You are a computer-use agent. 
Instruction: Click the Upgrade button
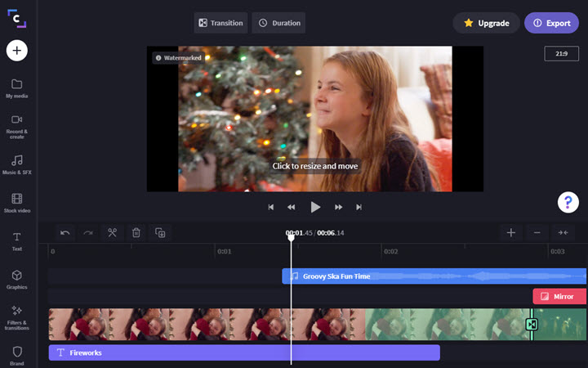click(x=487, y=23)
